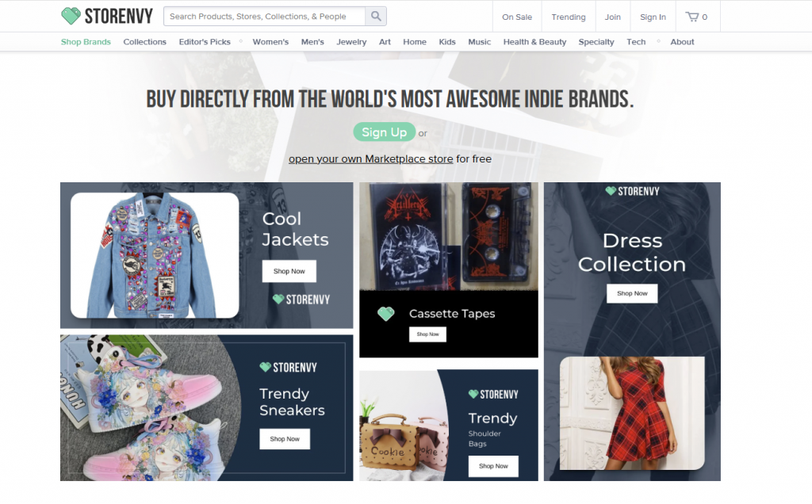Image resolution: width=812 pixels, height=504 pixels.
Task: Click the denim jacket product image
Action: pyautogui.click(x=155, y=255)
